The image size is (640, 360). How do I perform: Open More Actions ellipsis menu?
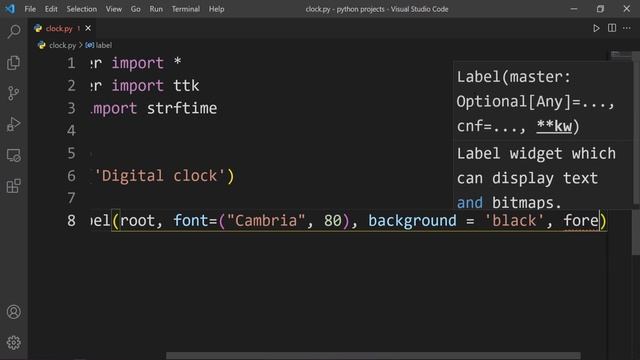click(627, 28)
